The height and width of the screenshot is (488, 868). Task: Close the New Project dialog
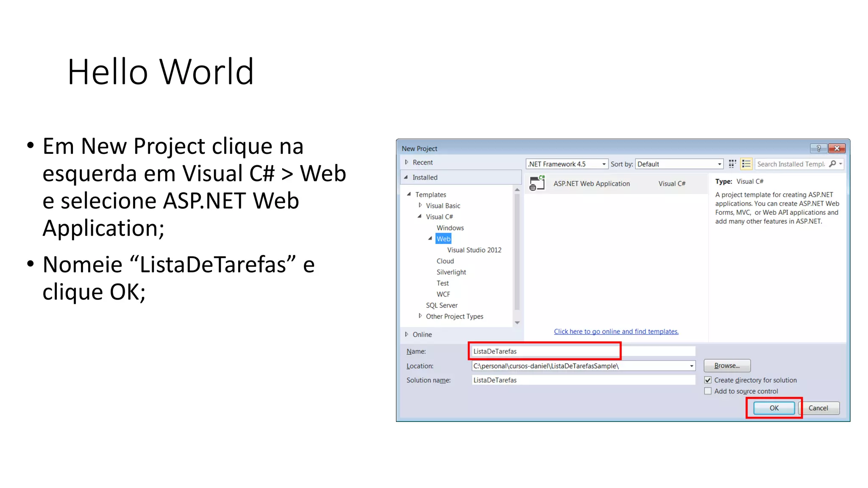(837, 148)
